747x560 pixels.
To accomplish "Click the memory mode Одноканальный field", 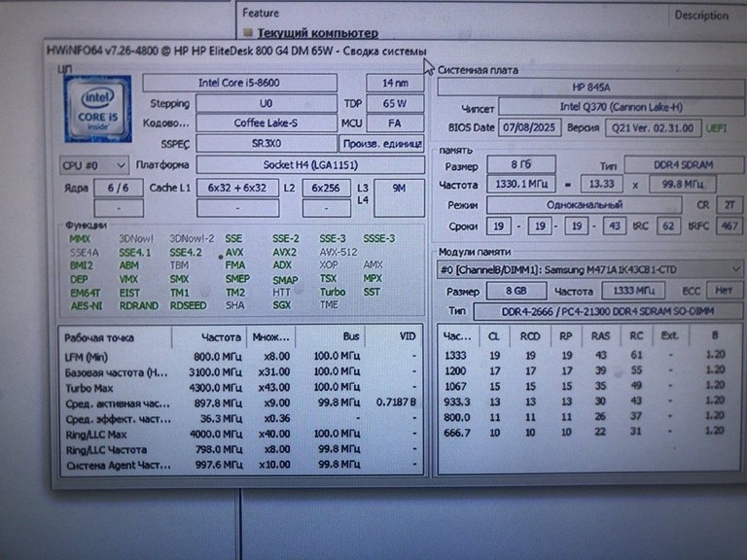I will click(584, 205).
